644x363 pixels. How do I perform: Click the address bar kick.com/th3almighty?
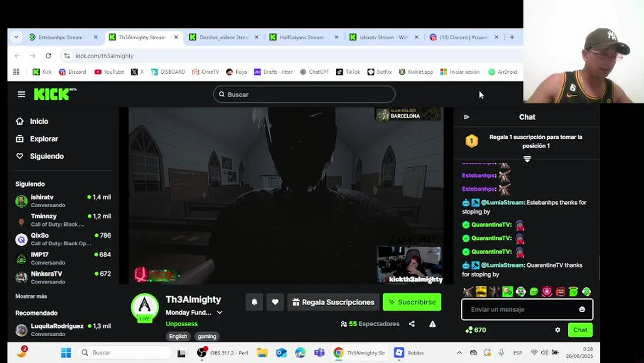point(104,56)
